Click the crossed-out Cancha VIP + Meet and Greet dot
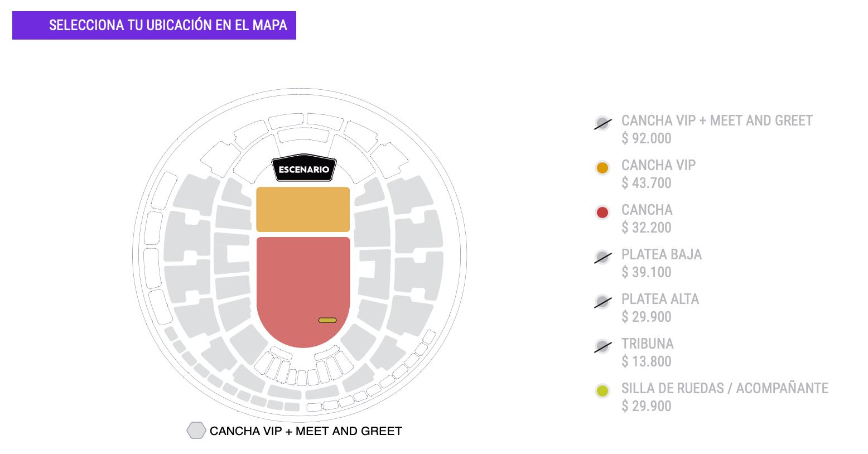 602,123
